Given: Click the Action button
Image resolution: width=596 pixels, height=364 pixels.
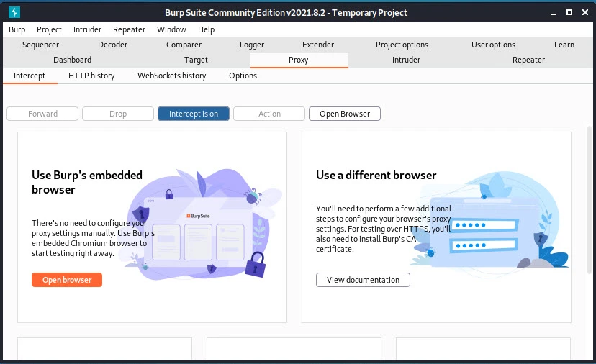Looking at the screenshot, I should tap(269, 114).
